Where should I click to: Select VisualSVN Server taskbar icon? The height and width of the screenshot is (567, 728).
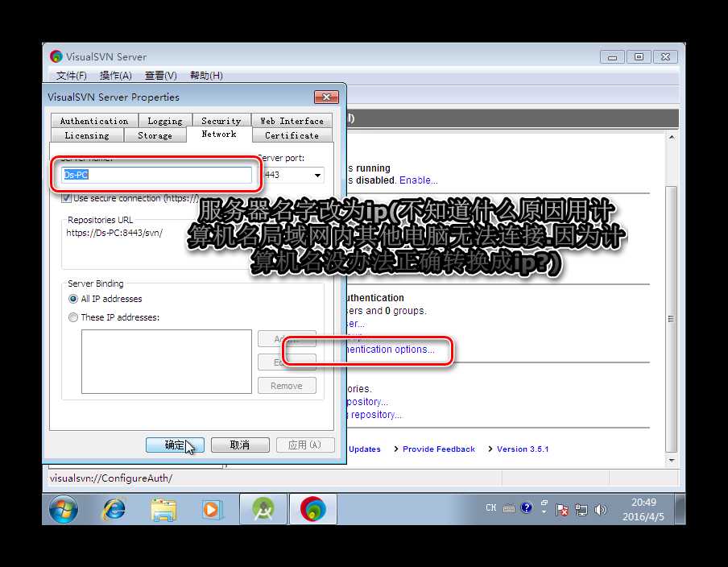coord(313,509)
